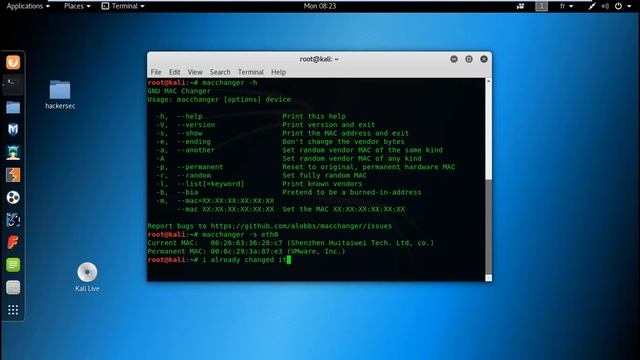Expand the system menu arrow
Image resolution: width=640 pixels, height=360 pixels.
pos(629,6)
